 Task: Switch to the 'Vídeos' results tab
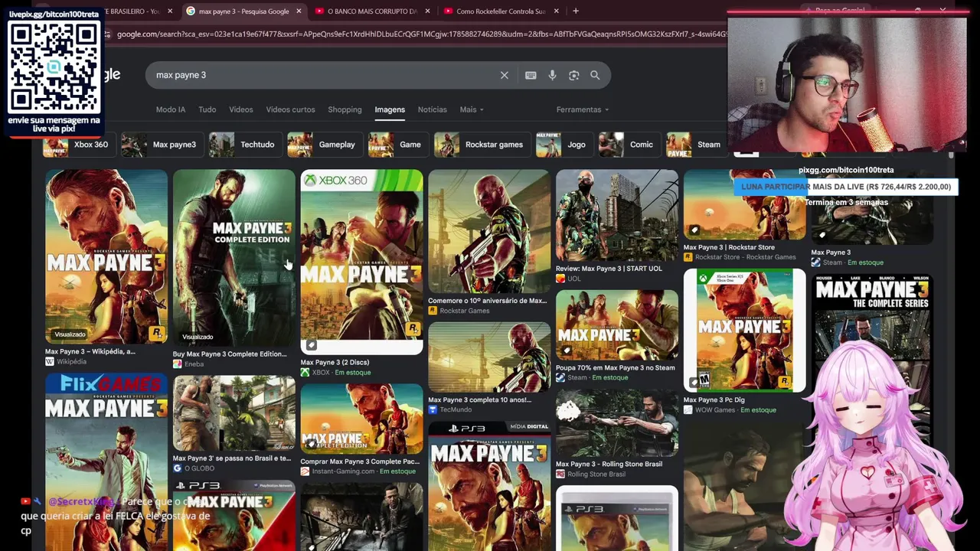(x=240, y=109)
